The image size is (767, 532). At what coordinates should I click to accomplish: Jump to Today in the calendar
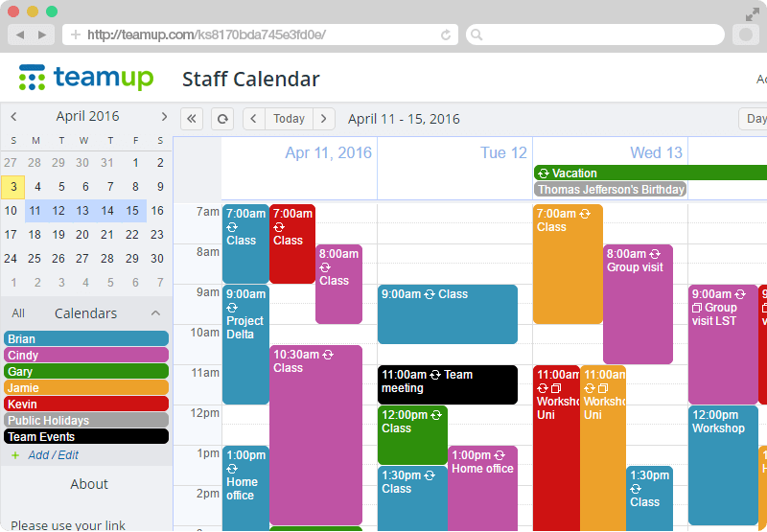click(x=290, y=119)
